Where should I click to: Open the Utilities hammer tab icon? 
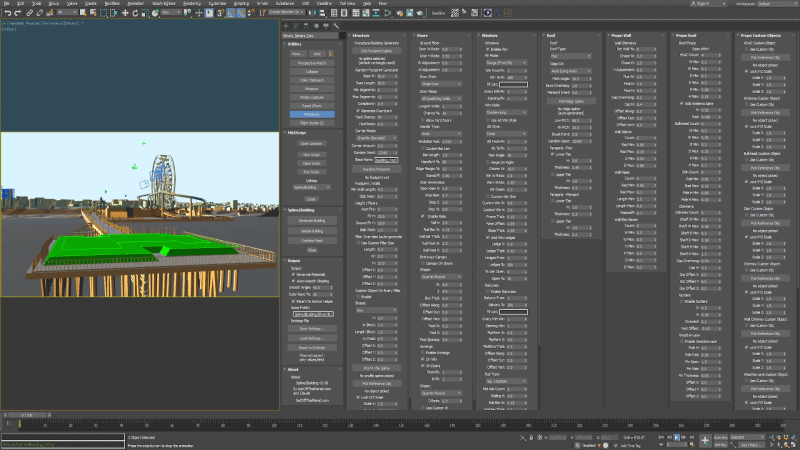[x=336, y=26]
